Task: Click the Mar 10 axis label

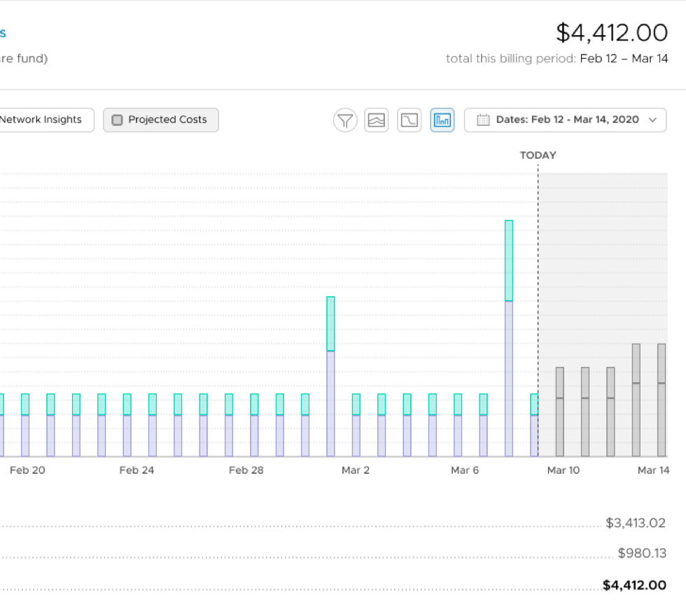Action: pyautogui.click(x=563, y=470)
